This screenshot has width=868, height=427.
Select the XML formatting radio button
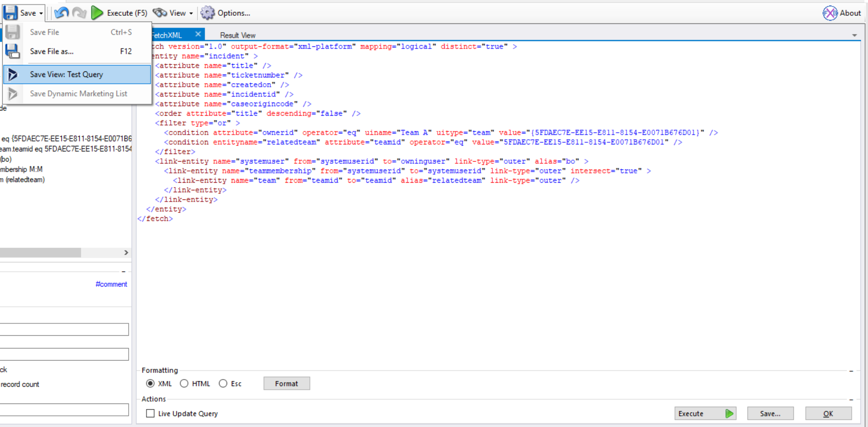coord(150,384)
